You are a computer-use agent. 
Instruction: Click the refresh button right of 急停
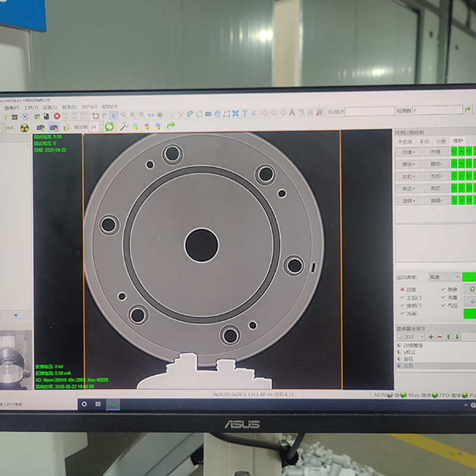[x=471, y=289]
